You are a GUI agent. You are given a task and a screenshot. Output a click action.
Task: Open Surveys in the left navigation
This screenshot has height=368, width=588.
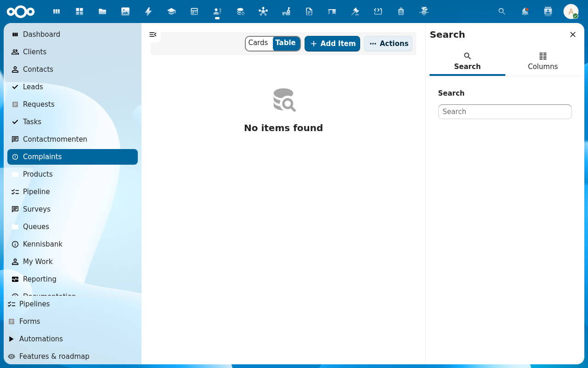pos(73,209)
